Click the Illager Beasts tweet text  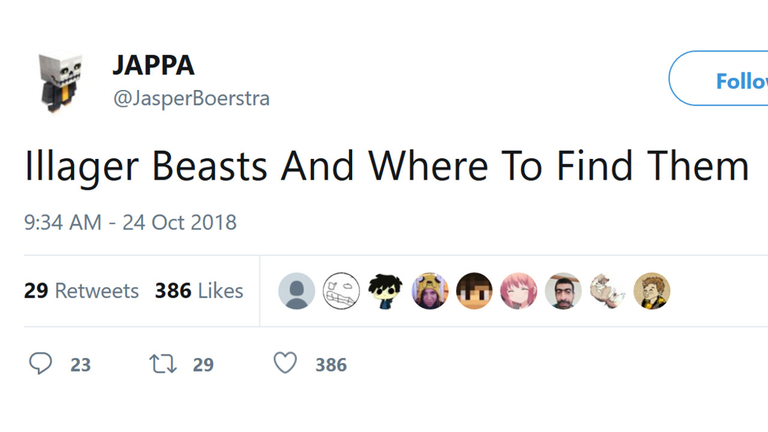click(386, 166)
